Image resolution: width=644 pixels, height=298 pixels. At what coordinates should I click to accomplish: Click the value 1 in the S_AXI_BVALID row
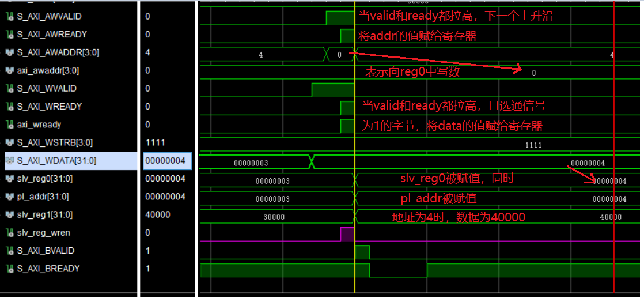pyautogui.click(x=147, y=251)
